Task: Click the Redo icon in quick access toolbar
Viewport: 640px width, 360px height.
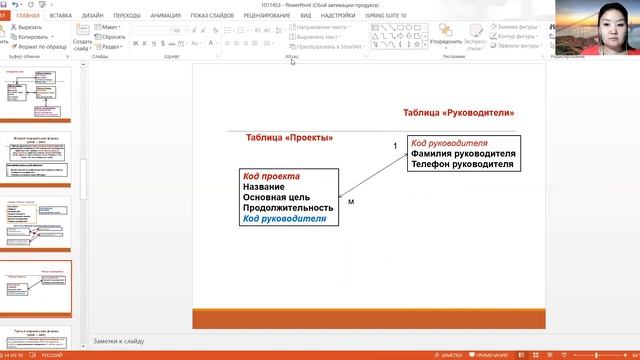Action: (x=31, y=4)
